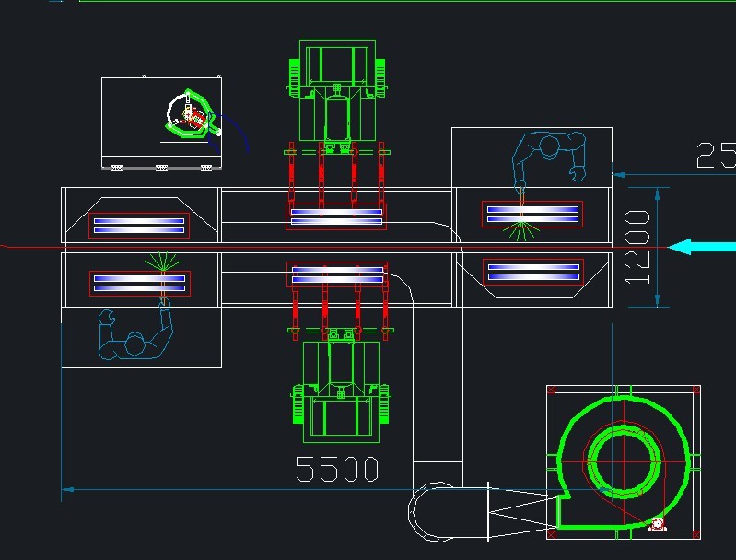Image resolution: width=736 pixels, height=560 pixels.
Task: Click the curved duct elbow at bottom
Action: click(x=424, y=511)
